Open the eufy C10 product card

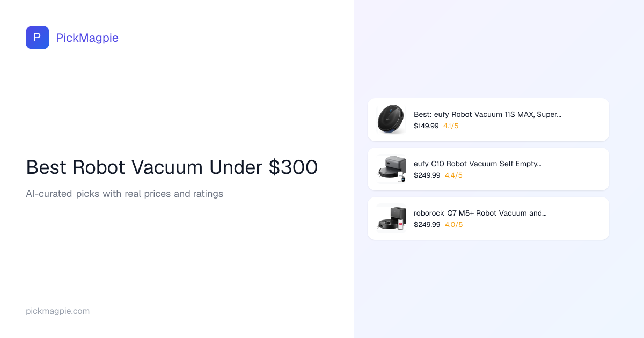click(580, 169)
